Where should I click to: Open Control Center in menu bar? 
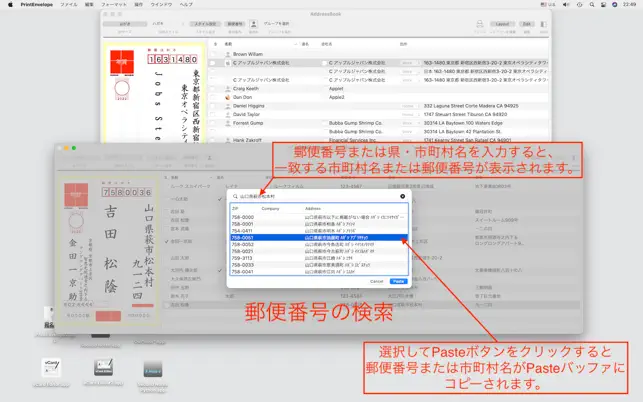tap(603, 5)
